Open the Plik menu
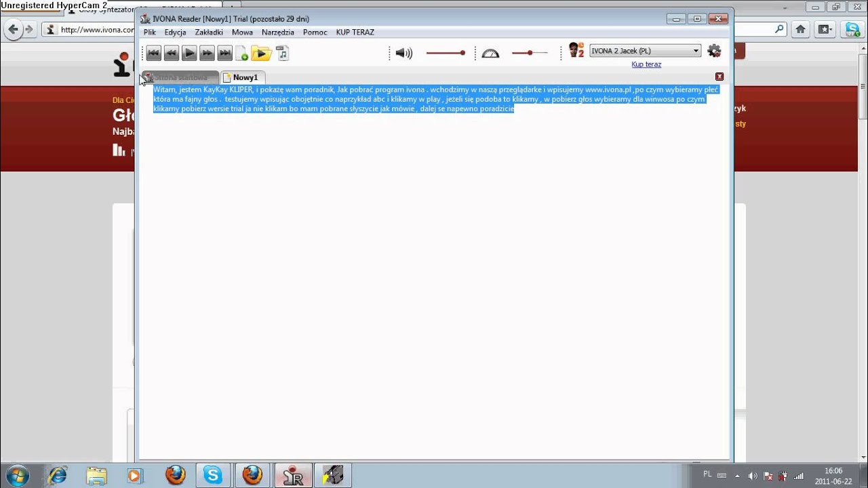 150,32
